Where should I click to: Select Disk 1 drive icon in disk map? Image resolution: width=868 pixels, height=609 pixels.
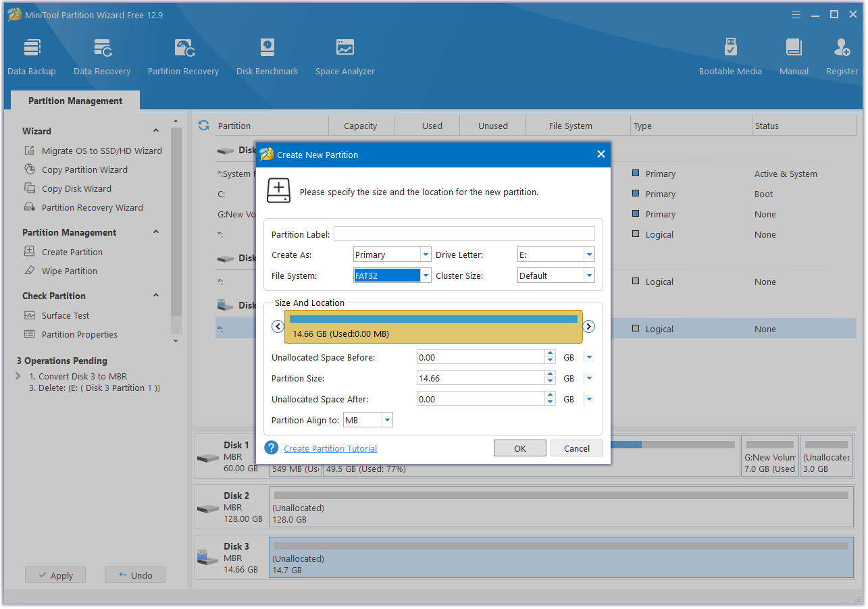click(x=207, y=457)
